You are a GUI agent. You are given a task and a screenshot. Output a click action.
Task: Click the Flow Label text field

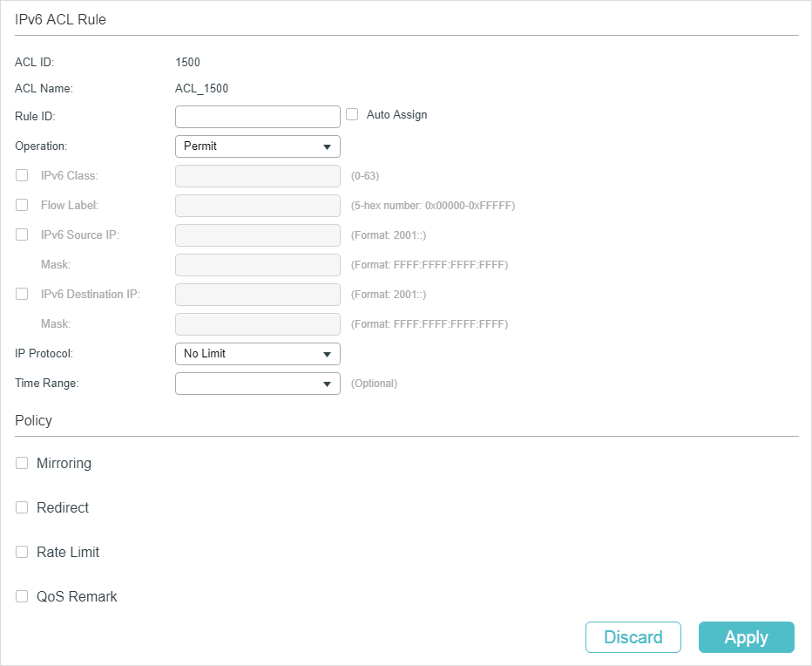257,206
